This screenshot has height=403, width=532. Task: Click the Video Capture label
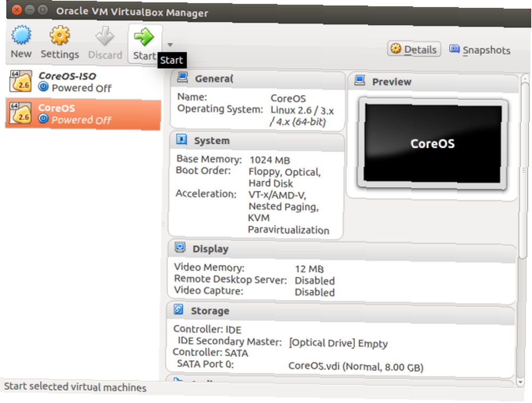[209, 291]
